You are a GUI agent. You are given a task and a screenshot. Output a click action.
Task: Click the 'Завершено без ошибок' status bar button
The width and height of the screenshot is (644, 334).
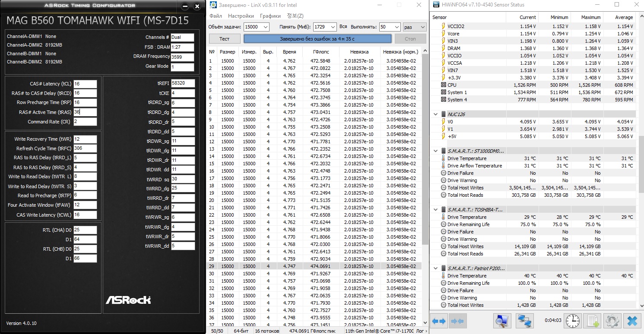click(x=317, y=39)
